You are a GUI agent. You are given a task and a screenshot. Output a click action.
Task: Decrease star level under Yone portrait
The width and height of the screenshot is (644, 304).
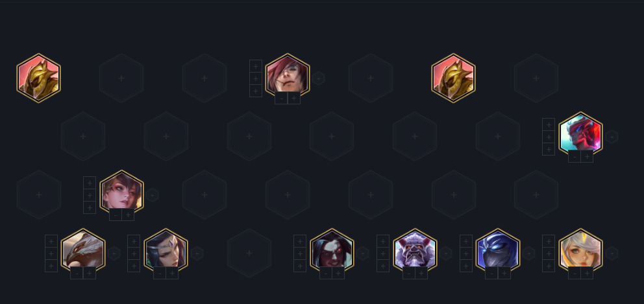pos(574,157)
